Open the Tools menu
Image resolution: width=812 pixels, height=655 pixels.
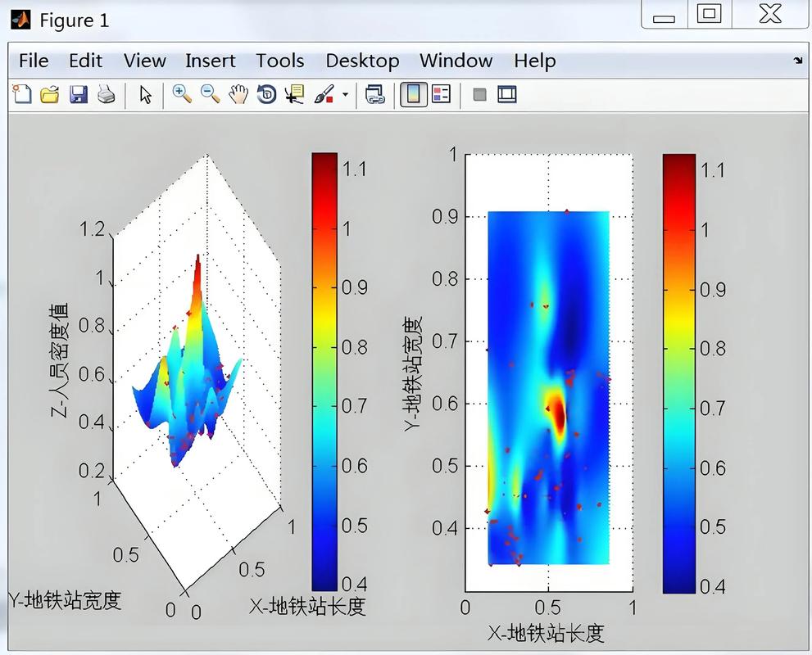pos(279,61)
